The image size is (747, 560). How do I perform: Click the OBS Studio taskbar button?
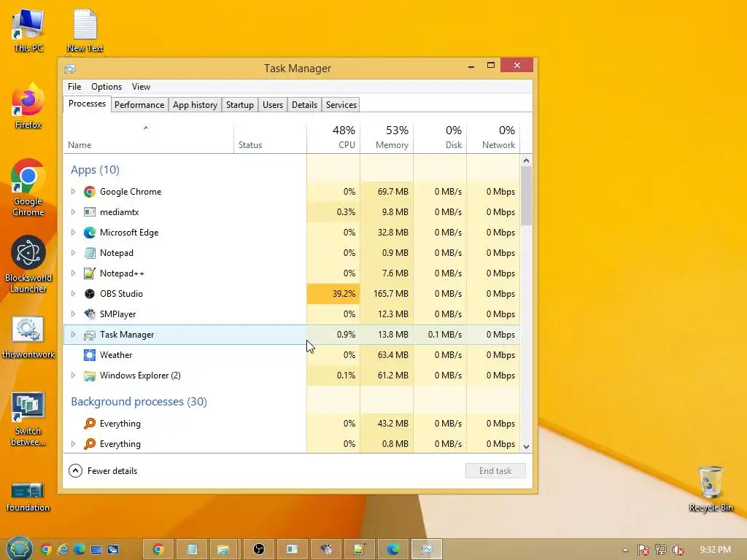pos(259,550)
